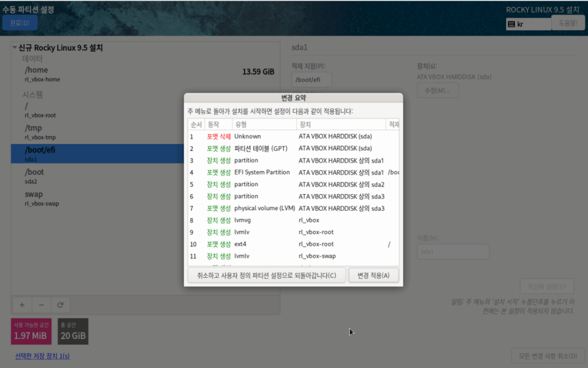Select row 1 포맷 삭제 Unknown
This screenshot has width=588, height=368.
tap(293, 137)
